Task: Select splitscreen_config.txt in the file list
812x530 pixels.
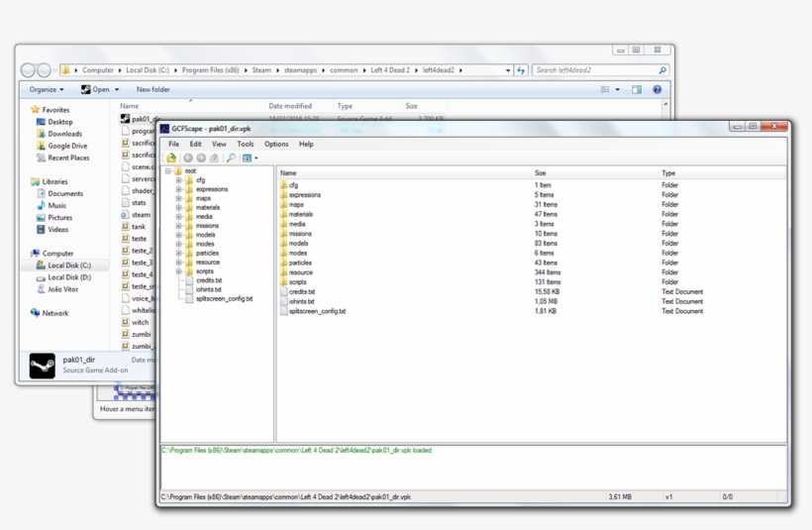Action: (317, 311)
